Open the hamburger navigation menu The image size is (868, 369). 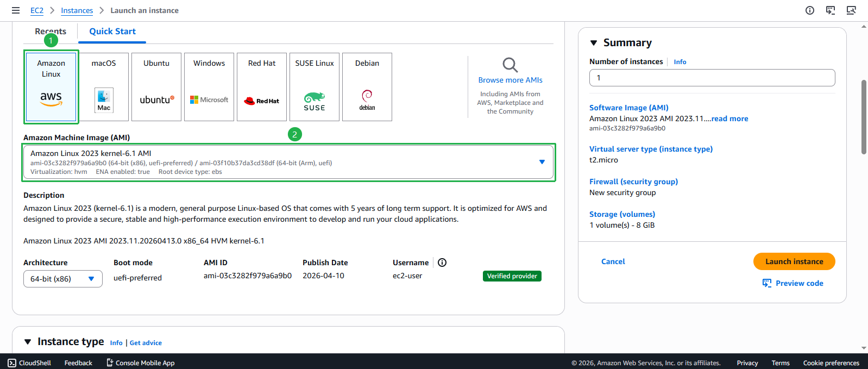(x=16, y=10)
